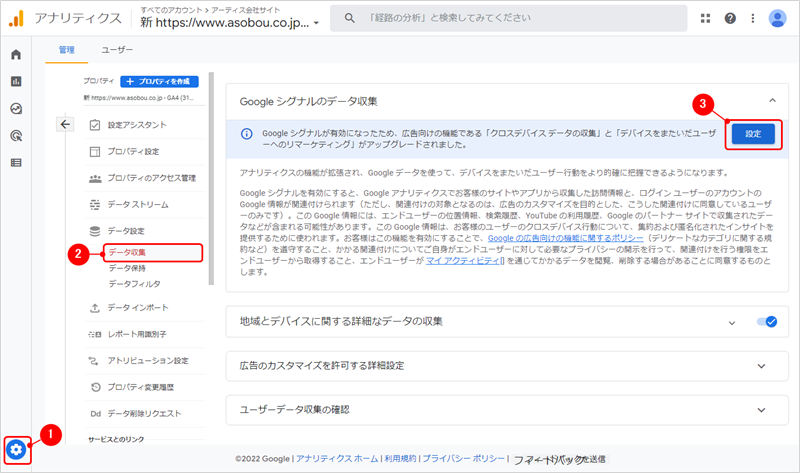Viewport: 800px width, 473px height.
Task: Click the データストリーム icon
Action: pos(95,205)
